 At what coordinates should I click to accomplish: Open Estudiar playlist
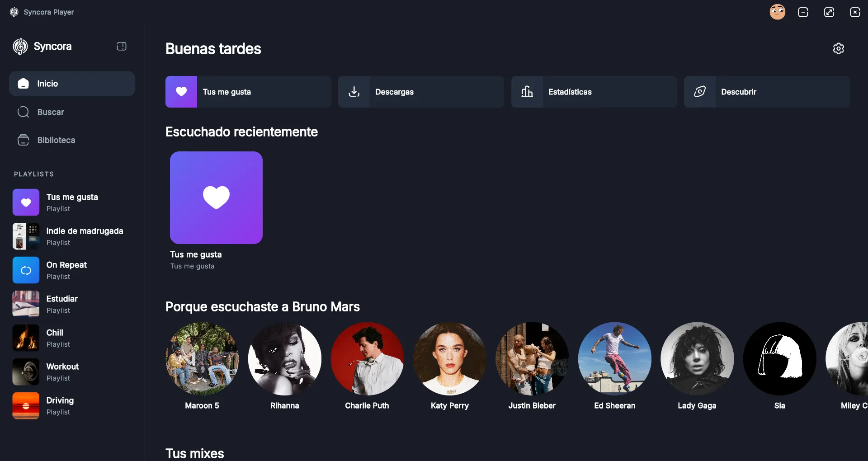coord(72,304)
